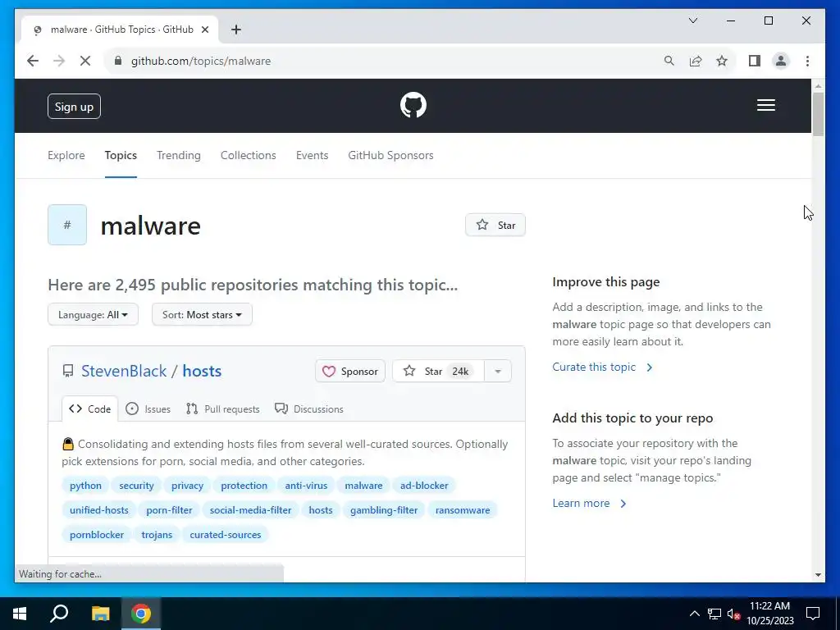840x630 pixels.
Task: Click the Learn more link
Action: (589, 503)
